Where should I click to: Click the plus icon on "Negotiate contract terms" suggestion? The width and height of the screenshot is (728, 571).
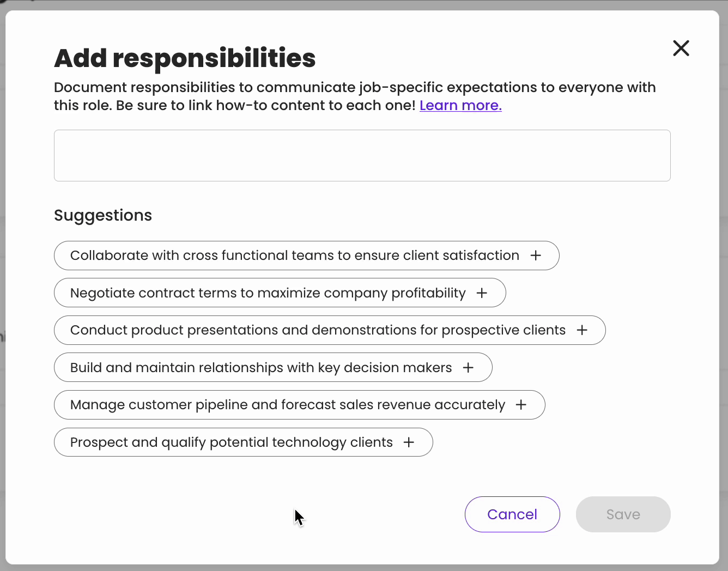(x=482, y=293)
